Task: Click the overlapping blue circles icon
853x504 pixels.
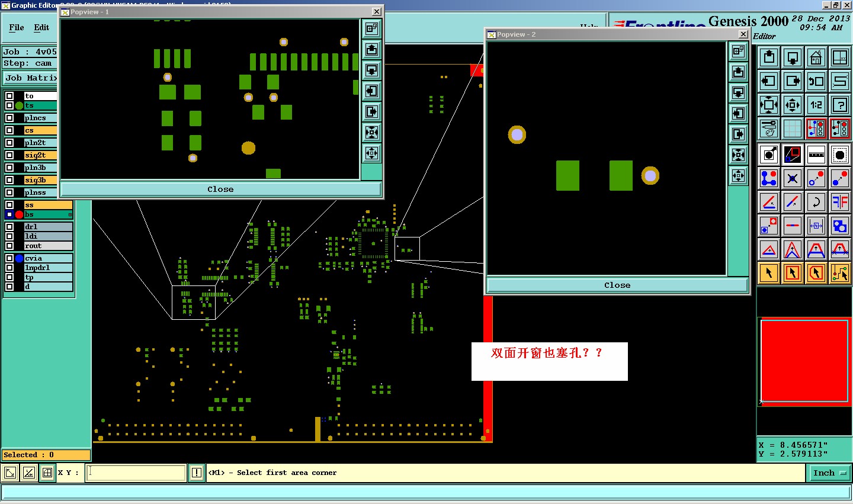Action: (840, 226)
